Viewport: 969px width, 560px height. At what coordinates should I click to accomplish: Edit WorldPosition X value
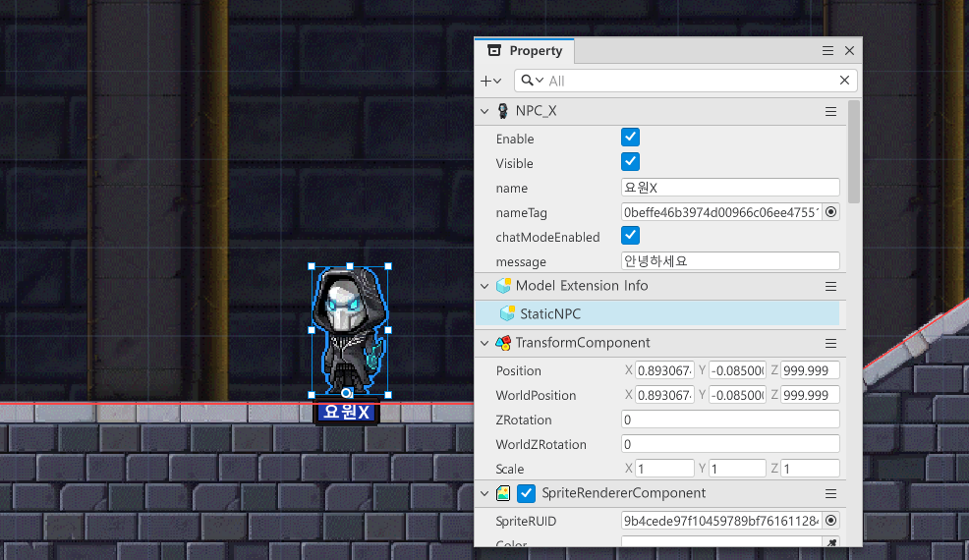pos(664,395)
